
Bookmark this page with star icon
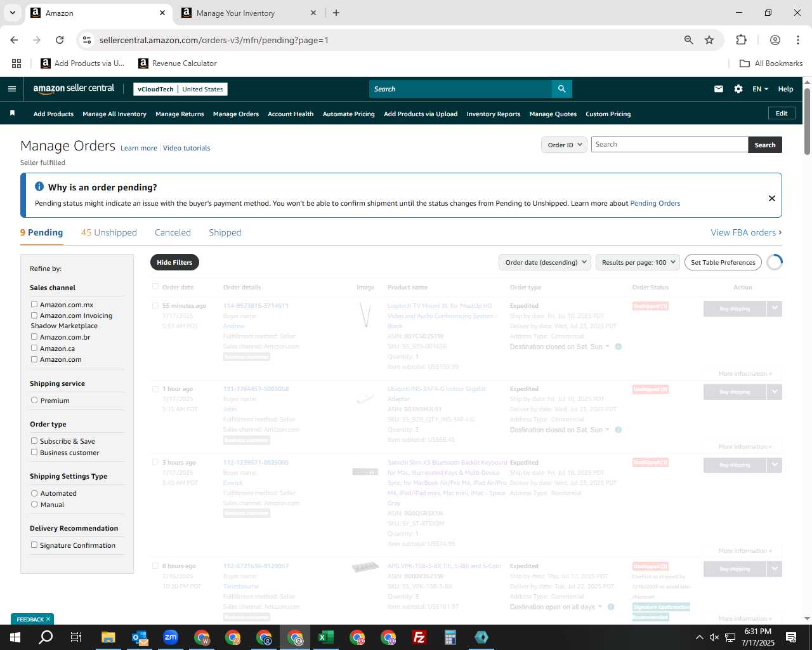(x=709, y=40)
